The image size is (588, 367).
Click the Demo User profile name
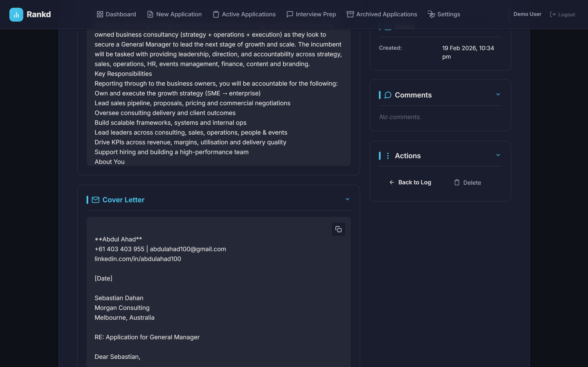click(527, 14)
